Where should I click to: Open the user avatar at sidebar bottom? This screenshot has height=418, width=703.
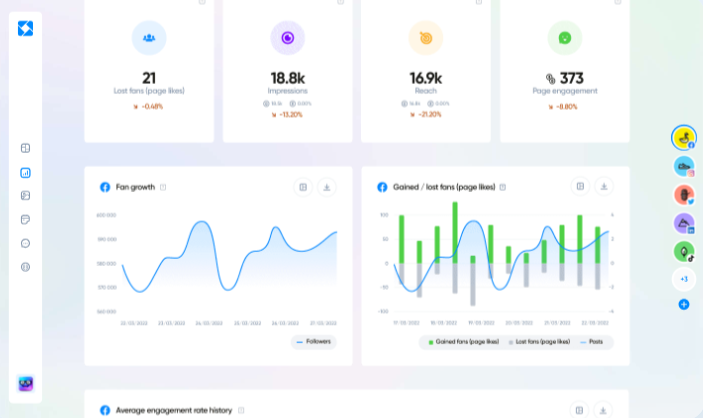pyautogui.click(x=26, y=383)
